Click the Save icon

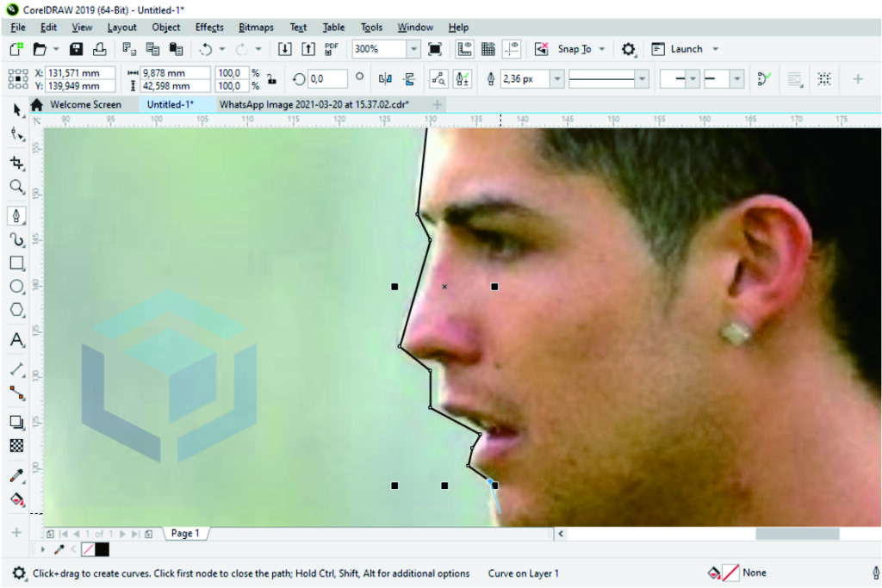76,49
